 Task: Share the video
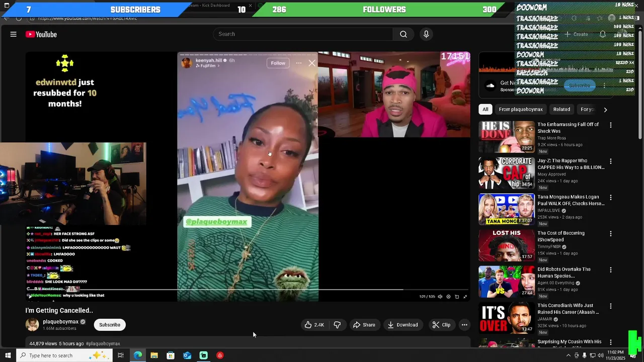click(364, 325)
